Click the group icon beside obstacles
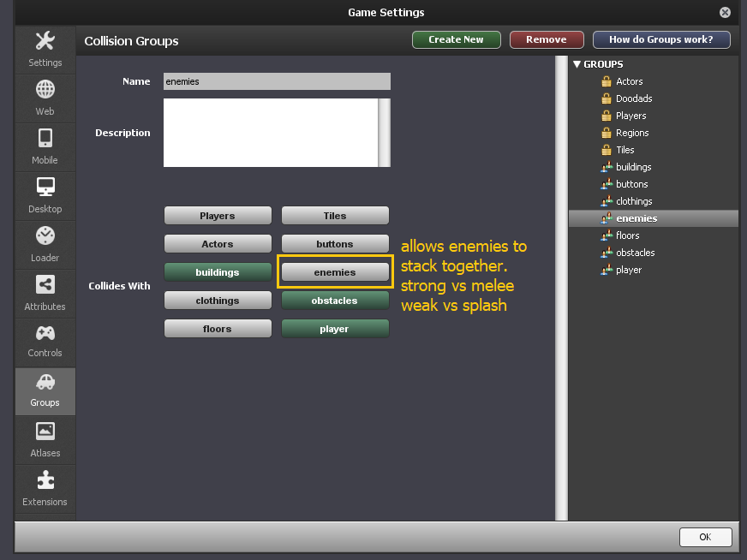Screen dimensions: 747x560 (x=607, y=253)
